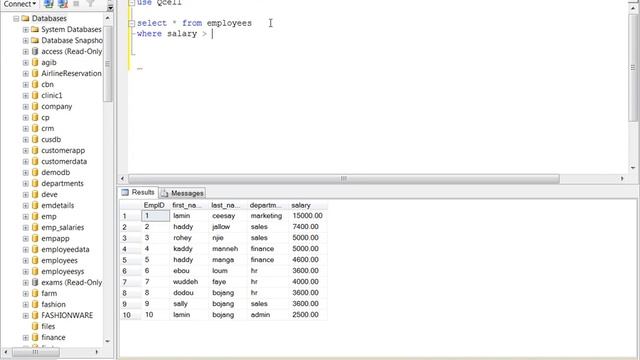This screenshot has width=640, height=360.
Task: Expand the AirlineReservation database node
Action: tap(25, 73)
